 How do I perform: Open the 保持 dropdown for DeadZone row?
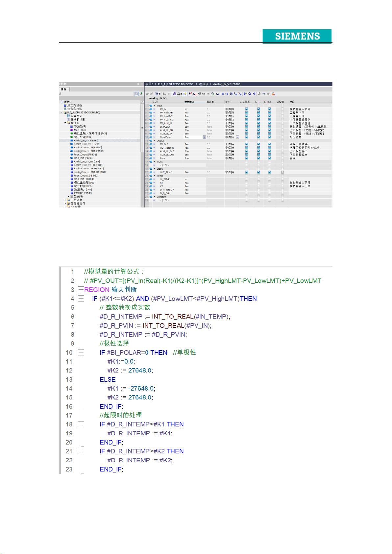pos(237,137)
